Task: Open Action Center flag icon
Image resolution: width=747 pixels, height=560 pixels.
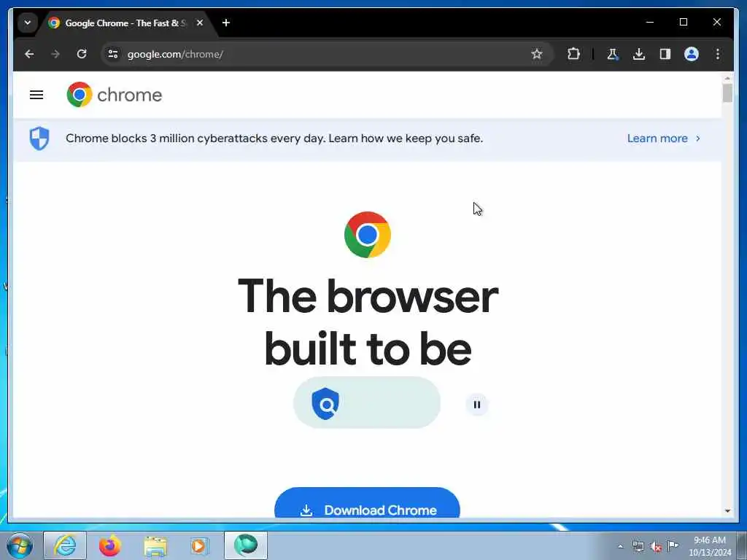Action: click(673, 545)
